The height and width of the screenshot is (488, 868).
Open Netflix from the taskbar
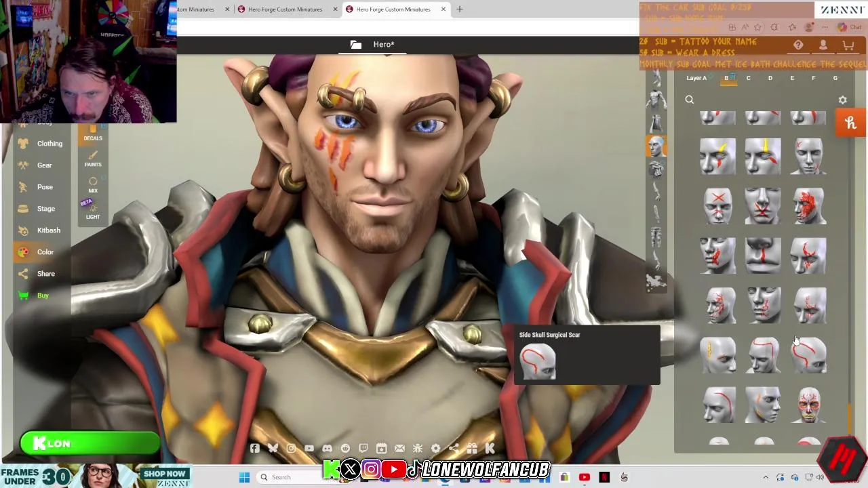point(604,477)
